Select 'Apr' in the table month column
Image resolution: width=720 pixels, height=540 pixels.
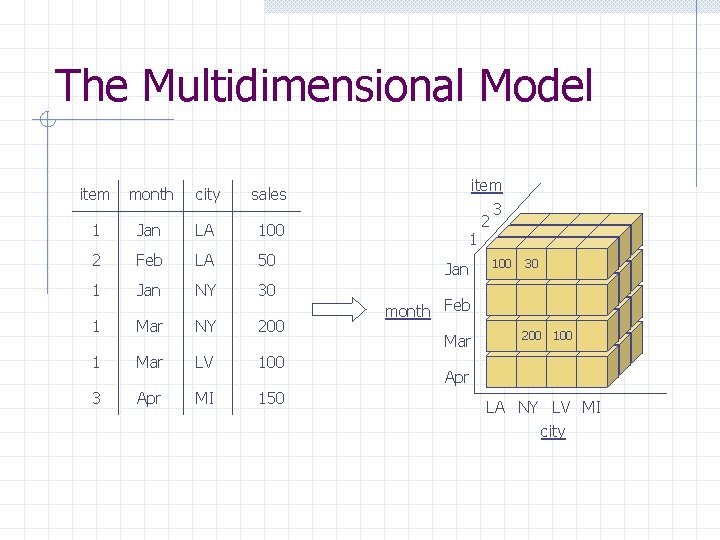pyautogui.click(x=149, y=399)
